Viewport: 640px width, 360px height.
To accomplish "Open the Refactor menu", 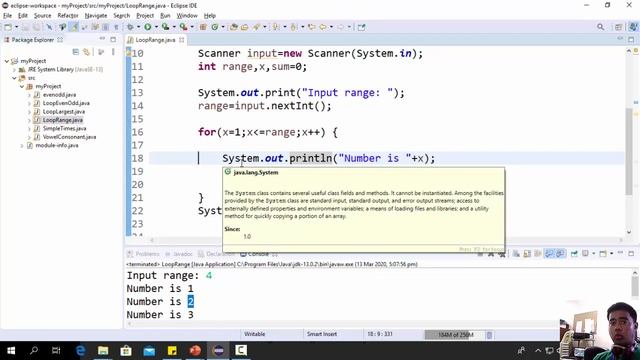I will 68,16.
